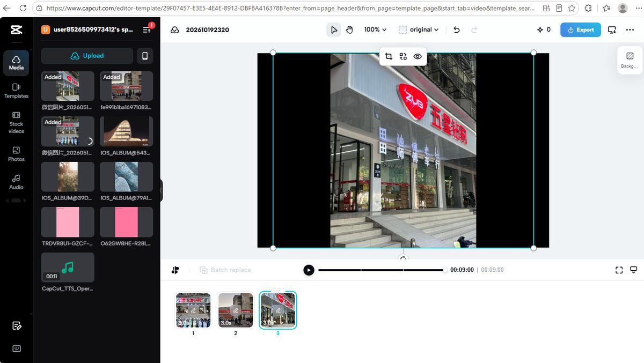Click the browser reading view icon

559,8
